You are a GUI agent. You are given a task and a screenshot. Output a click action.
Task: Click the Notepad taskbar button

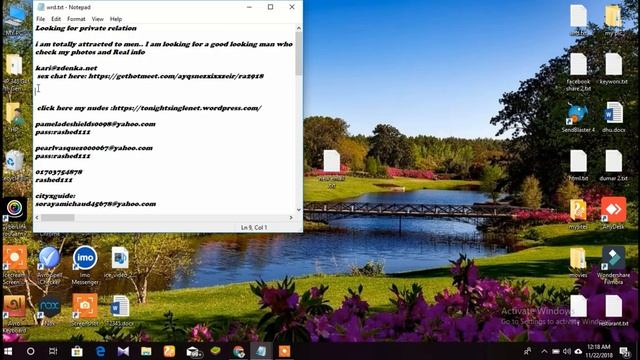point(261,351)
